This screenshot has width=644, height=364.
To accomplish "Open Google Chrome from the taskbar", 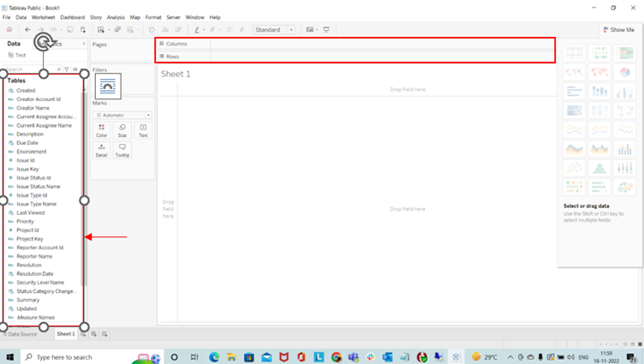I will coord(336,357).
